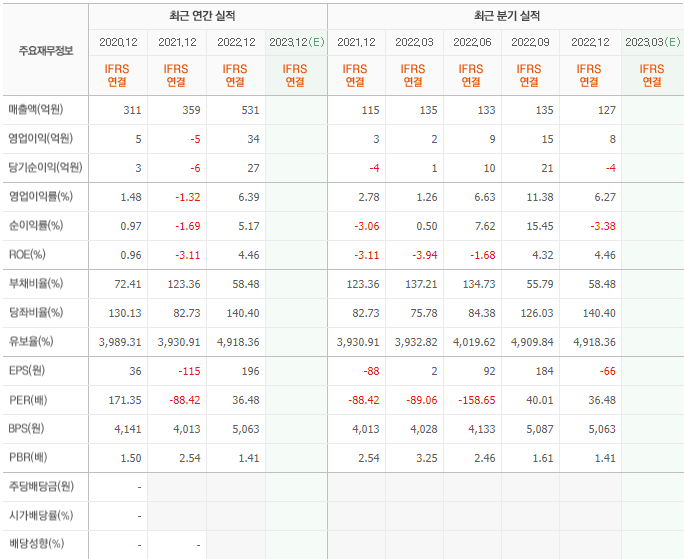The image size is (685, 559).
Task: Click PBR value 1.61
Action: point(543,458)
